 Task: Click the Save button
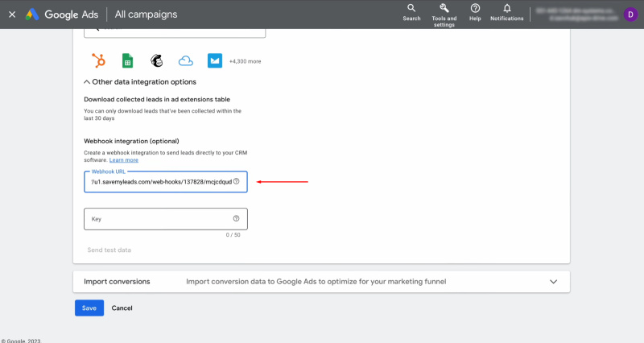(89, 308)
